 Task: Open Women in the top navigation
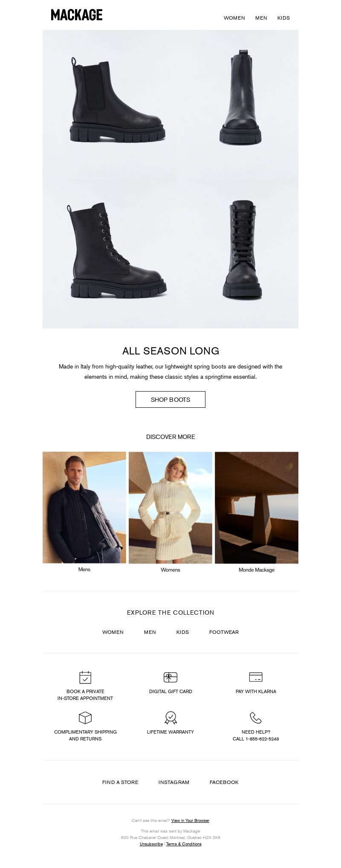[x=234, y=18]
